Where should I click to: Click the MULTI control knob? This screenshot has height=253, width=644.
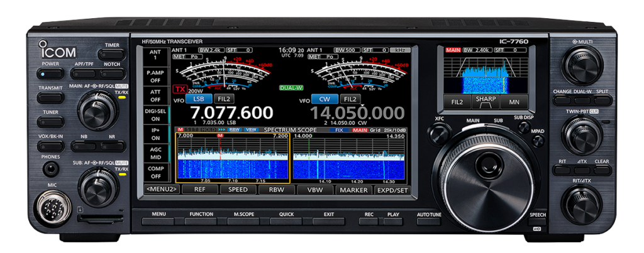[x=582, y=66]
